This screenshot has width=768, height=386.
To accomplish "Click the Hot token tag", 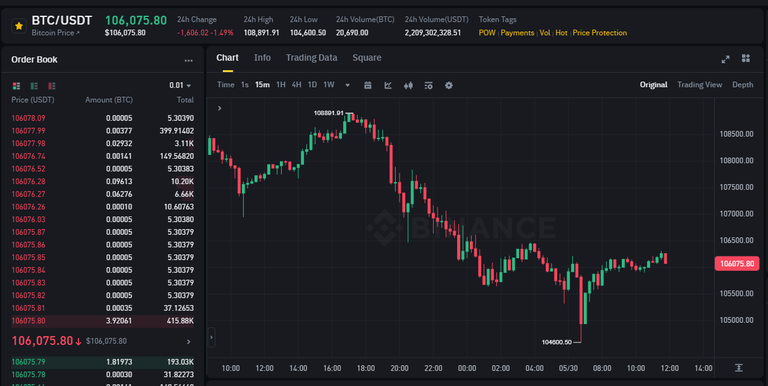I will 561,33.
